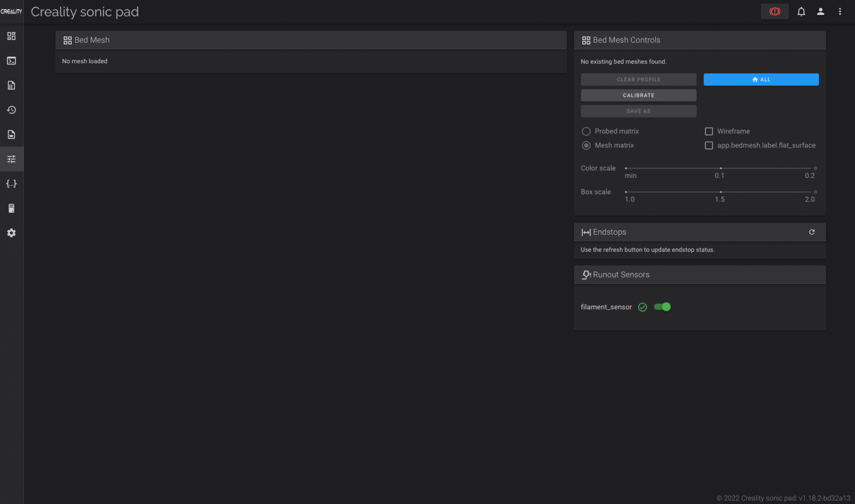Open the History page in sidebar
Screen dimensions: 855x504
pyautogui.click(x=11, y=110)
